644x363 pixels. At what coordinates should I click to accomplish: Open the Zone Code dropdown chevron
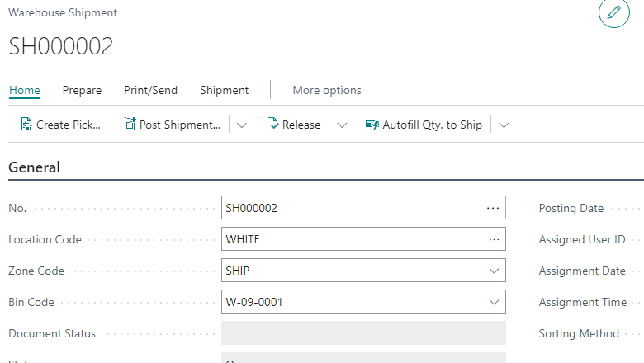pos(494,271)
